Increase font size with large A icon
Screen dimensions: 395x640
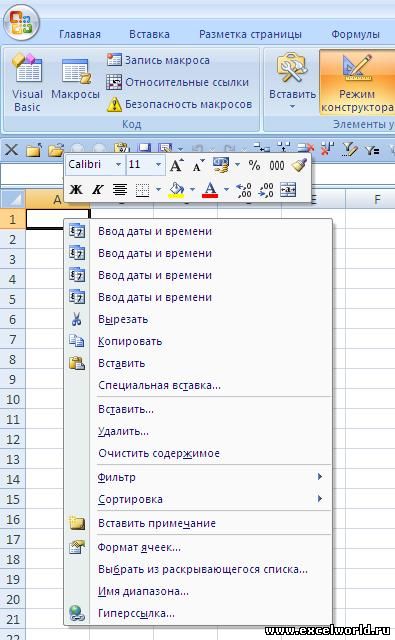176,165
